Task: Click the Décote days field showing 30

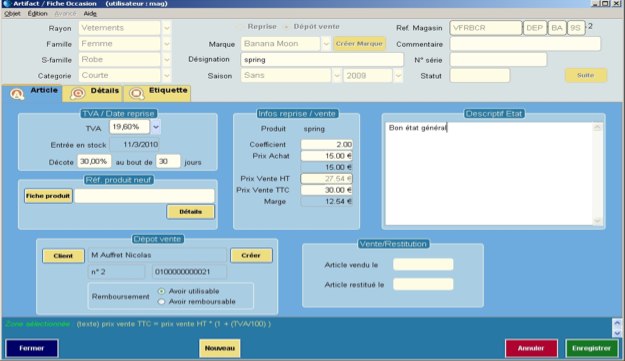Action: (x=168, y=161)
